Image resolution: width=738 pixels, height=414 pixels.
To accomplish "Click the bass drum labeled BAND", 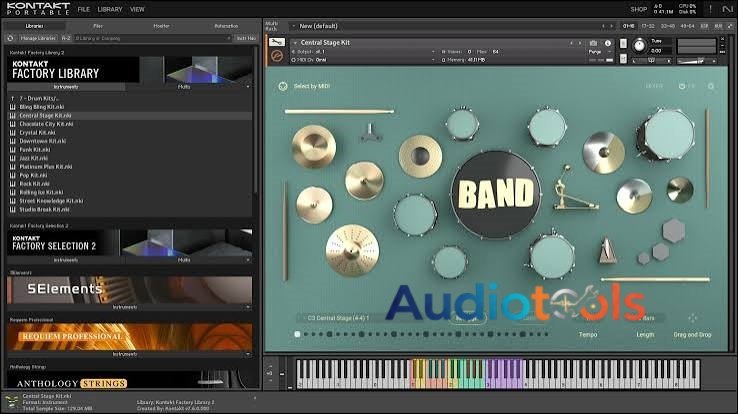I will 496,194.
